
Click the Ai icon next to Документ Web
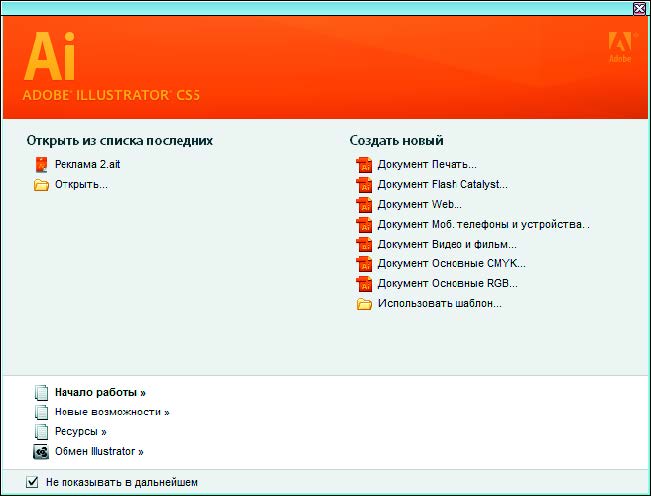(364, 205)
